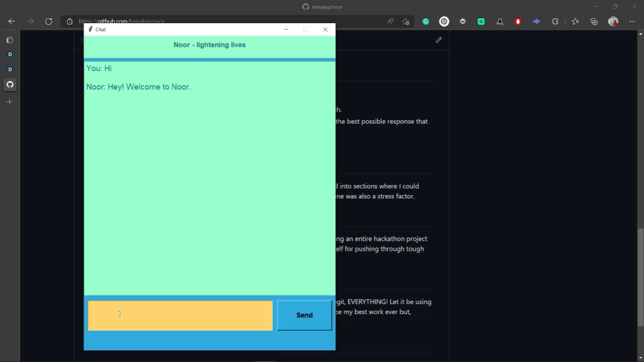This screenshot has height=362, width=644.
Task: Click the Read aloud icon
Action: (390, 21)
